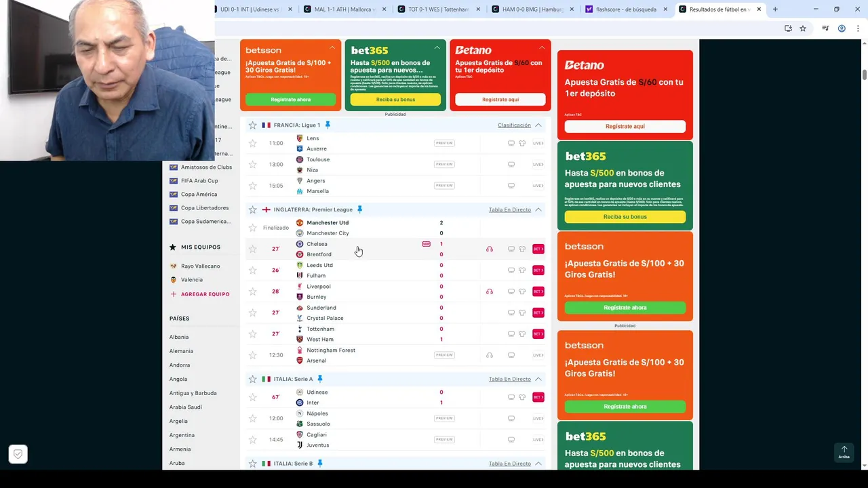The image size is (868, 488).
Task: Collapse the betsson ad chevron at top
Action: (x=332, y=48)
